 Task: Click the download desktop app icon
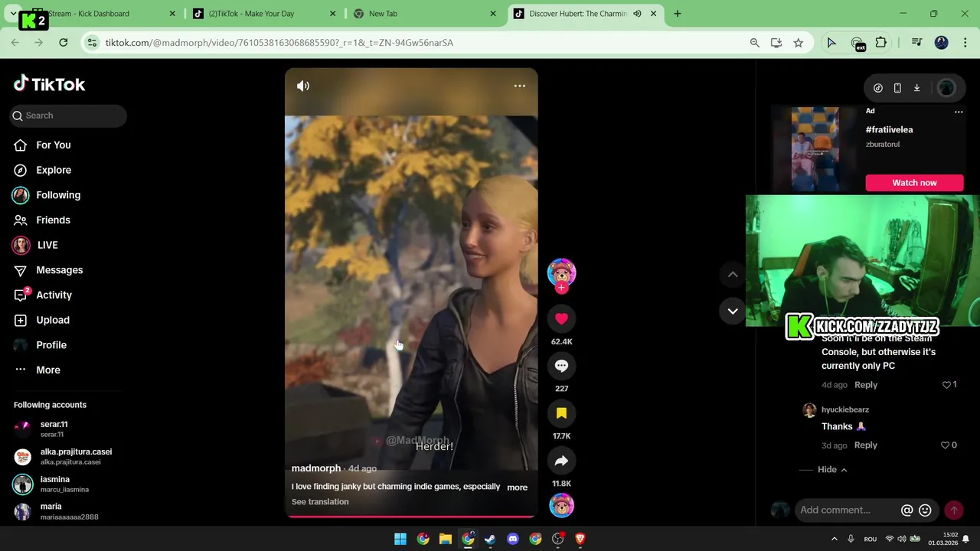[916, 88]
